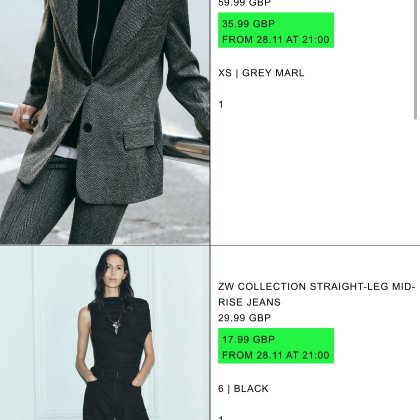Select the XS | GREY MARL size label
Viewport: 420px width, 420px height.
pos(261,73)
